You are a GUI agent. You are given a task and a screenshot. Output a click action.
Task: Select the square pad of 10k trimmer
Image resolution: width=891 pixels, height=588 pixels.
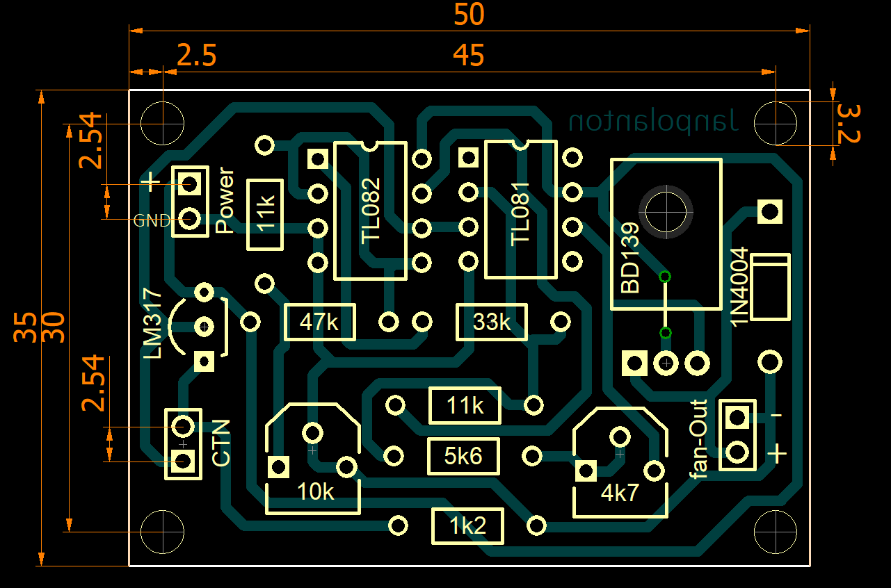(x=279, y=466)
